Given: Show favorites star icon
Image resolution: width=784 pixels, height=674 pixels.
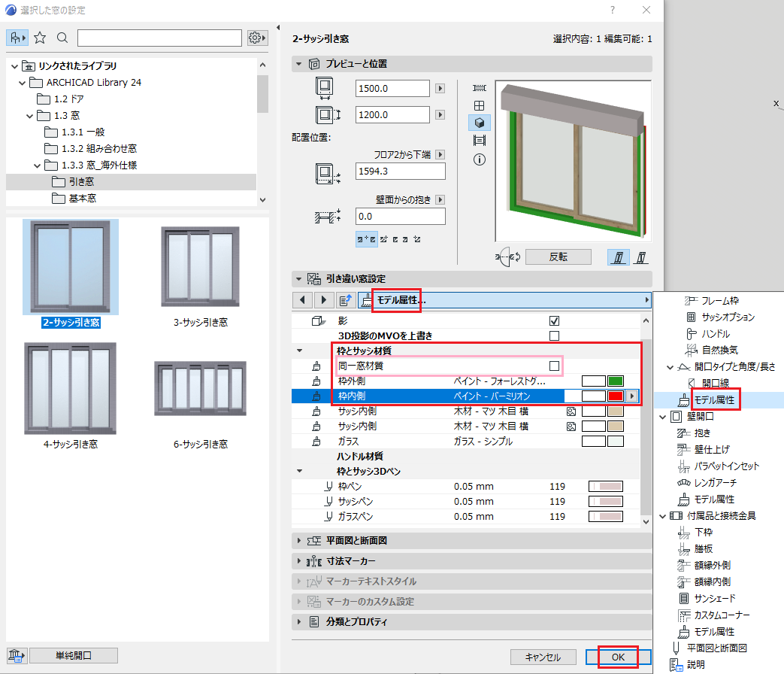Looking at the screenshot, I should coord(40,38).
